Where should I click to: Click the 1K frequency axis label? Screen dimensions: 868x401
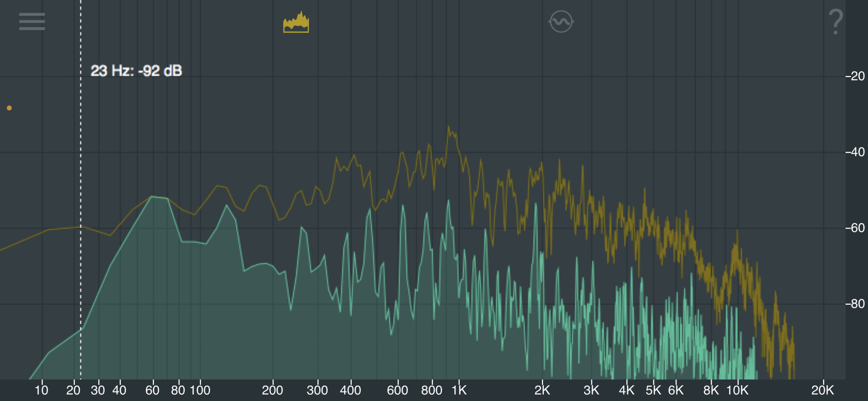click(459, 390)
